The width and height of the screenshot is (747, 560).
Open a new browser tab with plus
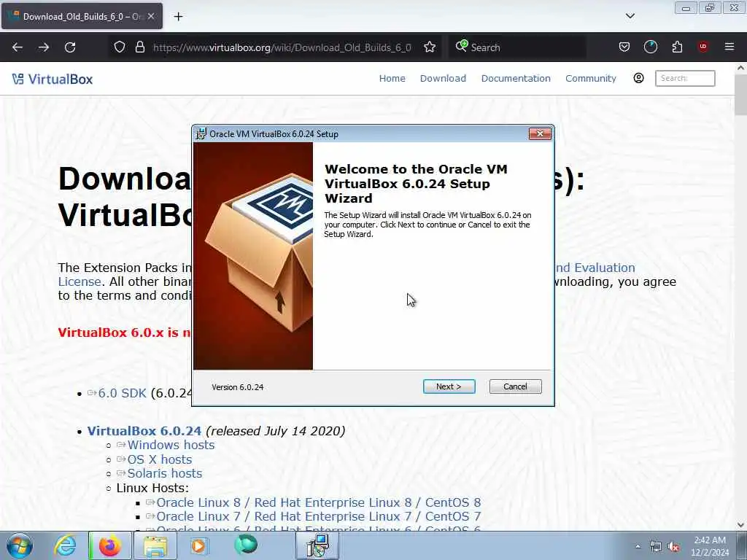pos(178,17)
